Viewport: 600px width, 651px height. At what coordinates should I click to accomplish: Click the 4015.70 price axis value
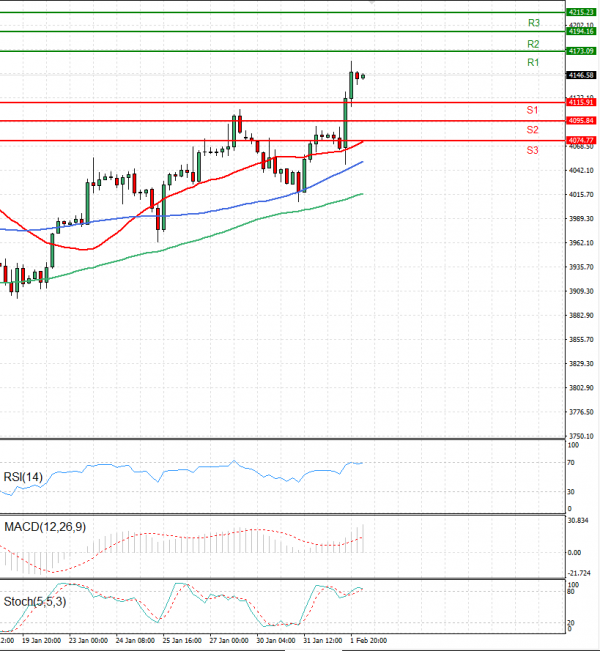[581, 194]
